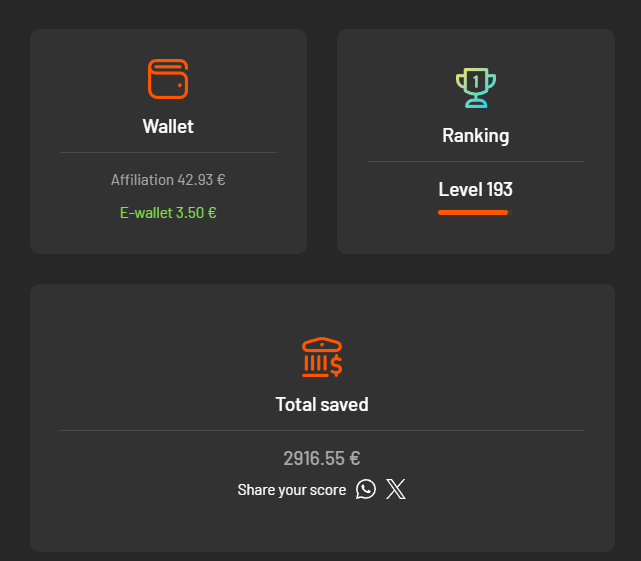Click the divider under Wallet title
This screenshot has width=641, height=561.
tap(168, 153)
